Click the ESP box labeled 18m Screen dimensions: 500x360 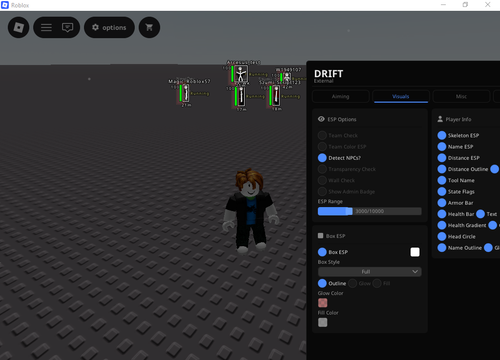[x=276, y=95]
